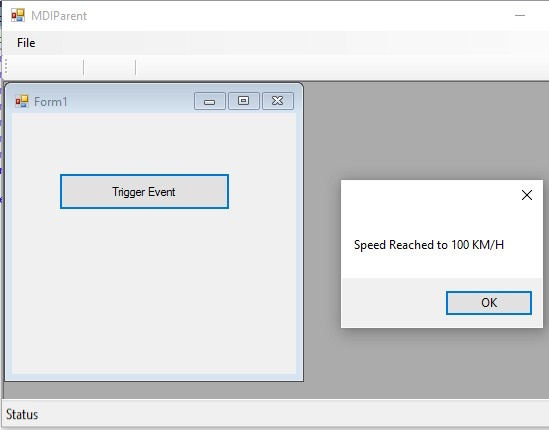Close the Form1 child window
Viewport: 549px width, 430px height.
click(x=278, y=101)
